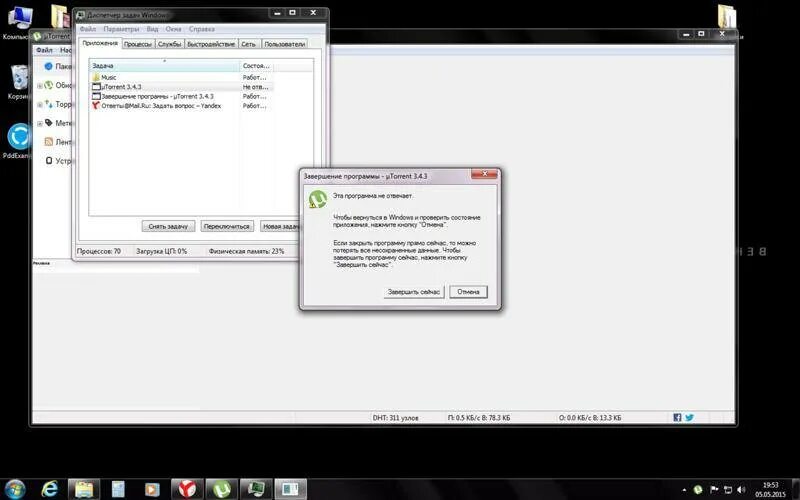Open Task Manager Вид menu
The width and height of the screenshot is (800, 500).
click(x=152, y=29)
